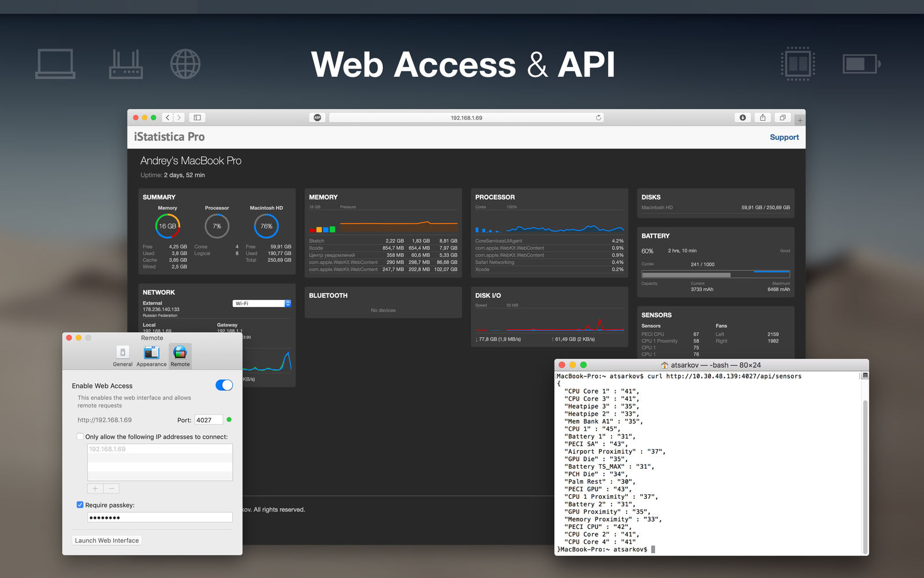The width and height of the screenshot is (924, 578).
Task: Click the router icon in the banner
Action: click(x=126, y=64)
